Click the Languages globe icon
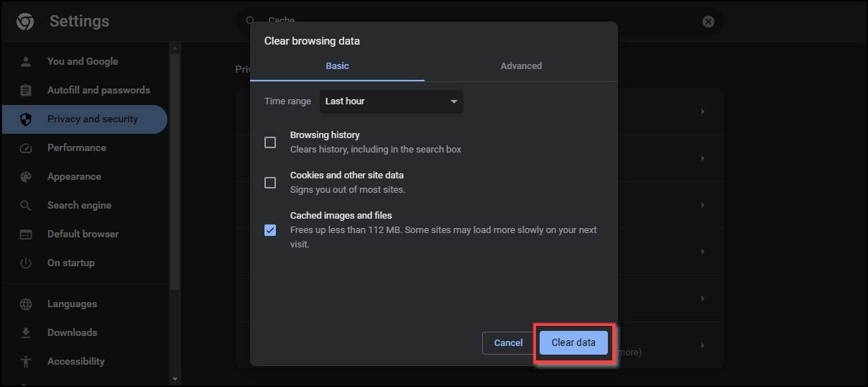 click(26, 304)
